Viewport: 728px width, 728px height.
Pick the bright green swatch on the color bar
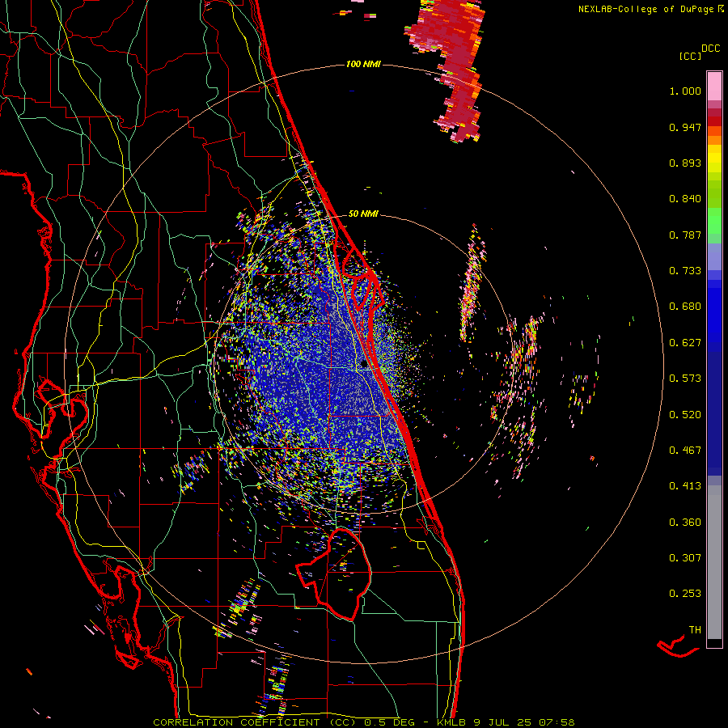click(x=714, y=221)
